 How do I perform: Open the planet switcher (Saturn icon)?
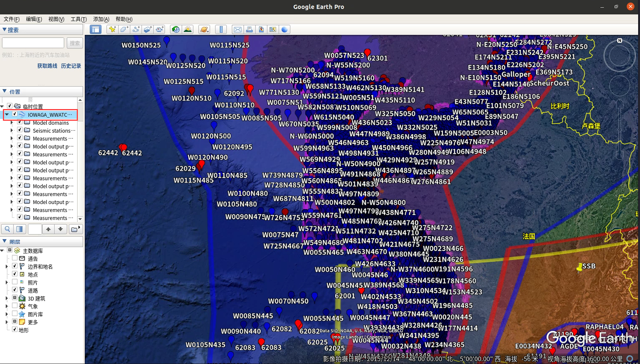(x=204, y=29)
